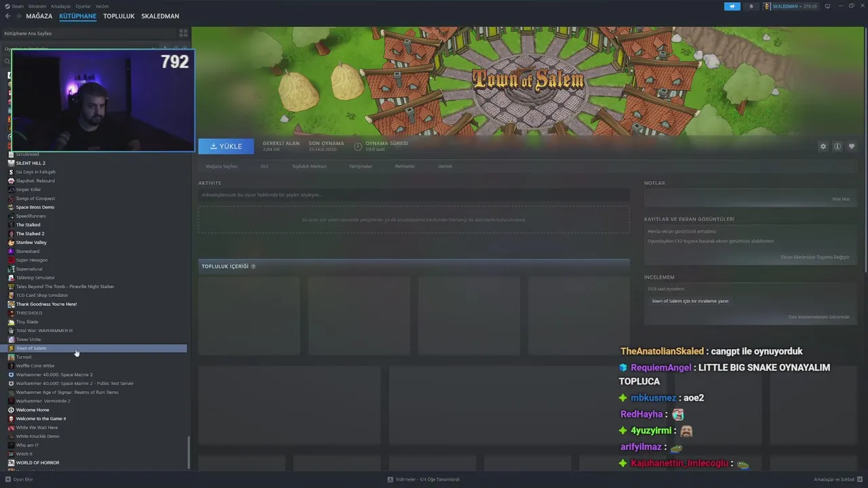Image resolution: width=868 pixels, height=488 pixels.
Task: Open the SKALEDMAN profile tab
Action: click(160, 16)
